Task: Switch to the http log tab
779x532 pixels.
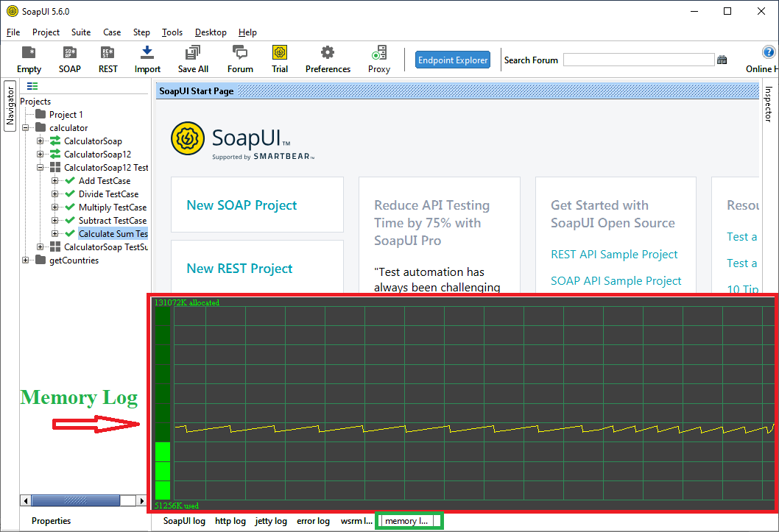Action: point(230,521)
